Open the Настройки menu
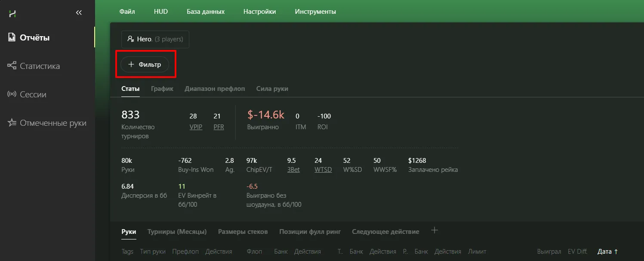644x261 pixels. [259, 12]
